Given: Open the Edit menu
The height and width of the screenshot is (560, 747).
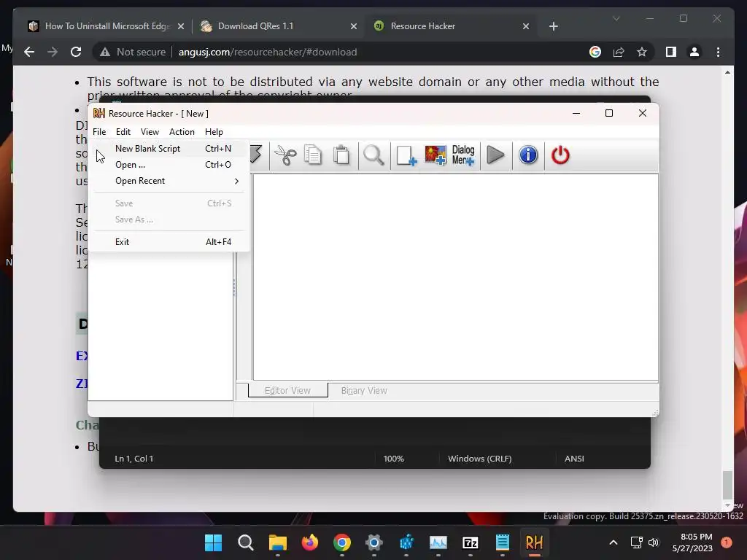Looking at the screenshot, I should click(x=123, y=132).
